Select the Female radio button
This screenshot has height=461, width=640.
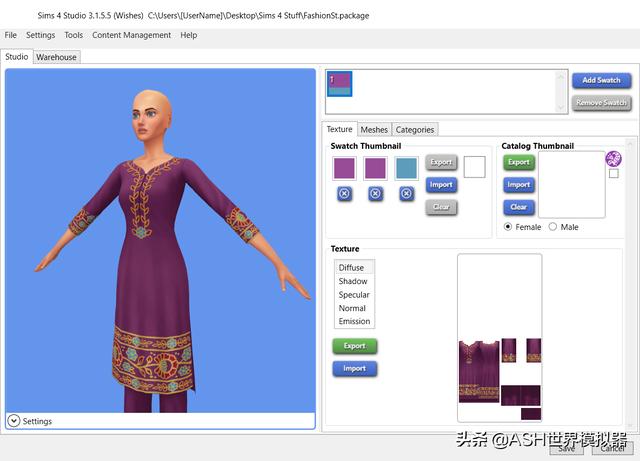coord(508,227)
